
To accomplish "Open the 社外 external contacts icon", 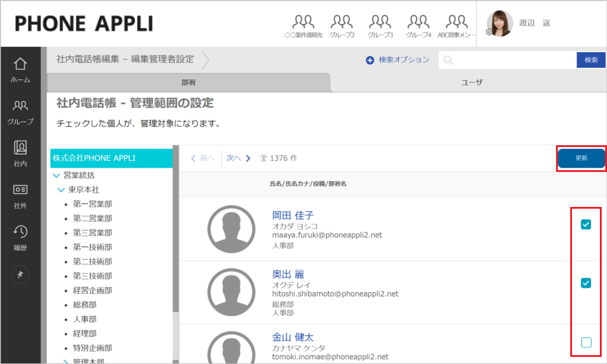I will pos(20,196).
